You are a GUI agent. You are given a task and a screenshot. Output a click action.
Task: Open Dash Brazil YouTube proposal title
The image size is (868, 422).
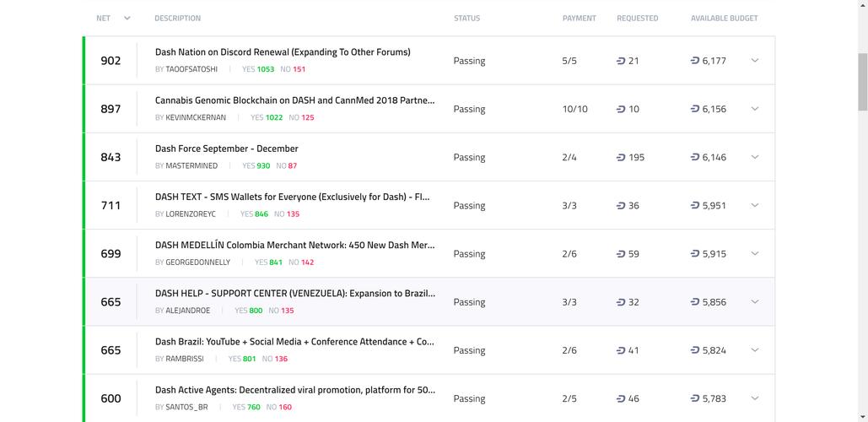coord(294,342)
